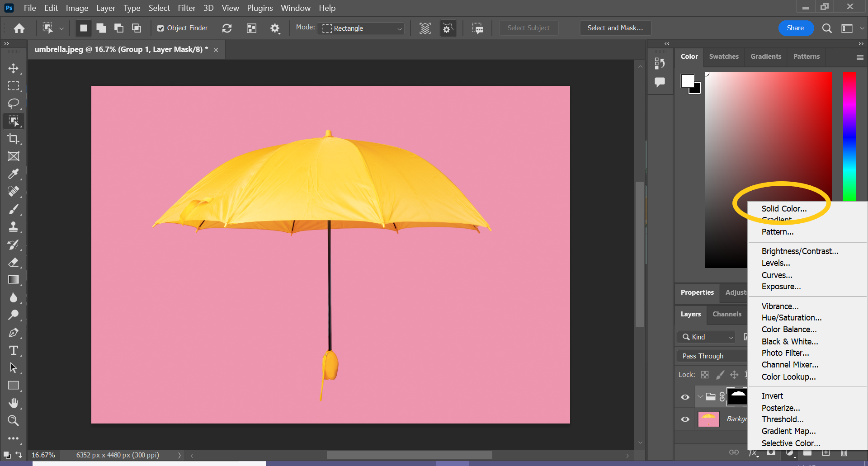The image size is (868, 466).
Task: Enable New Selection mode
Action: [x=84, y=28]
